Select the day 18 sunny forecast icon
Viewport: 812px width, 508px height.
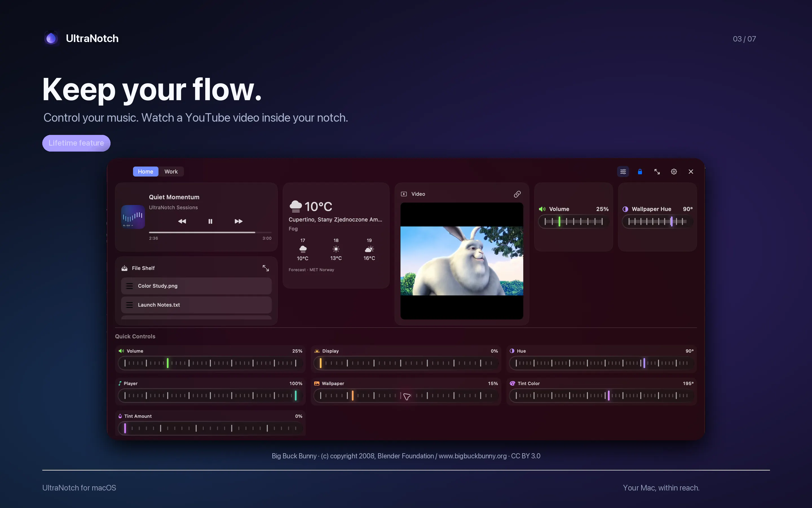(x=336, y=249)
